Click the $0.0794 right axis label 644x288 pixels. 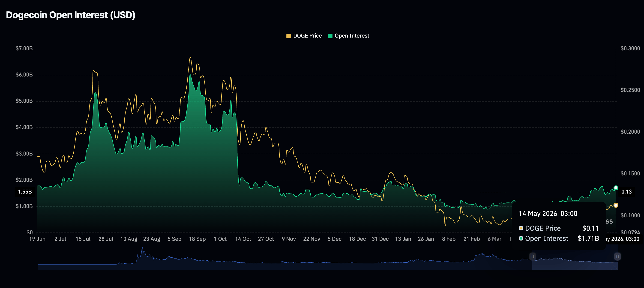click(x=630, y=232)
